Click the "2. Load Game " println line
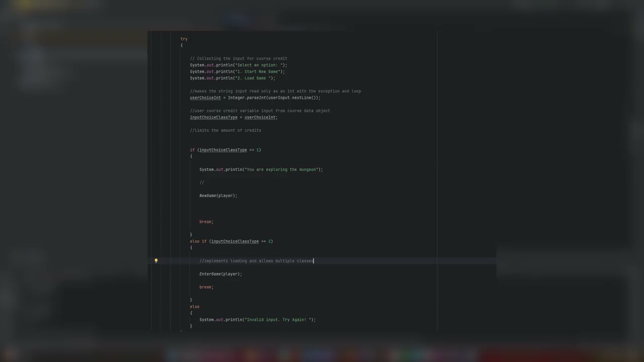 (232, 78)
